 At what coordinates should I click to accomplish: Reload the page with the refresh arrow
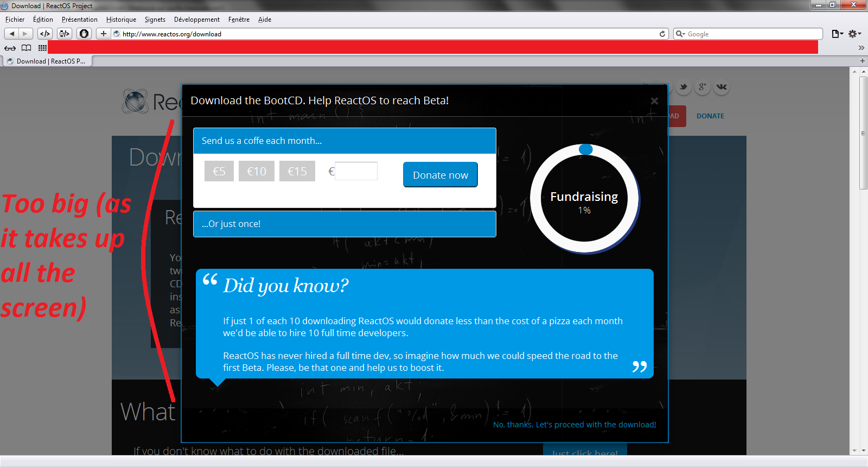coord(662,34)
